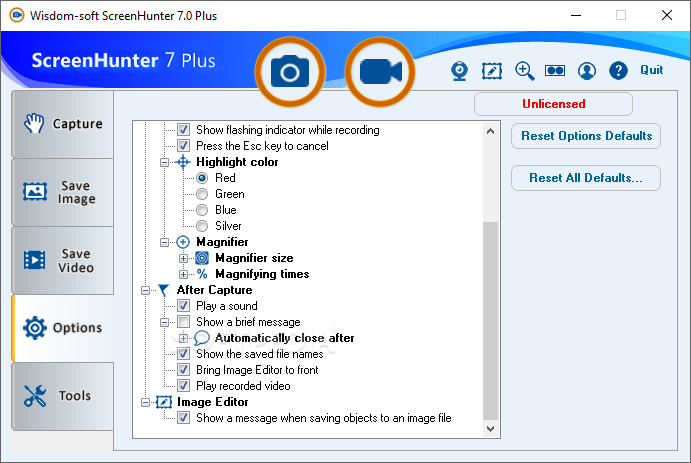Click Reset All Defaults button
691x463 pixels.
586,178
